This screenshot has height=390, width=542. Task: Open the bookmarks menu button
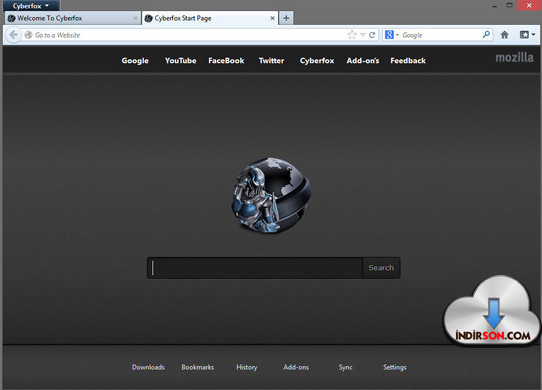point(527,35)
